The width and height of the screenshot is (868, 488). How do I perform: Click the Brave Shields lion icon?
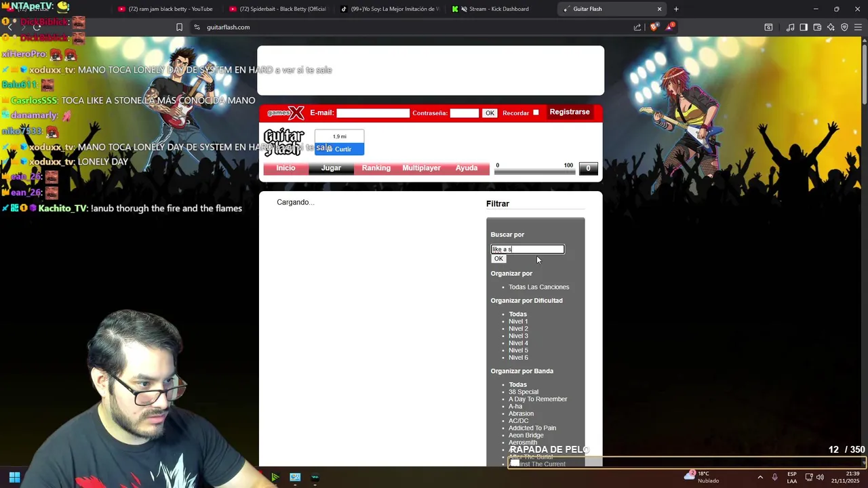654,27
